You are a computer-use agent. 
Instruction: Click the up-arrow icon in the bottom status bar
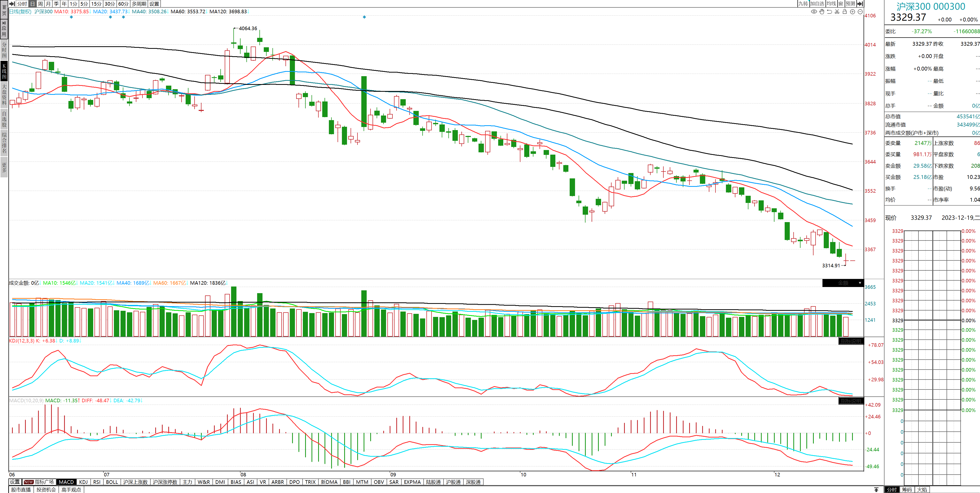coord(876,490)
